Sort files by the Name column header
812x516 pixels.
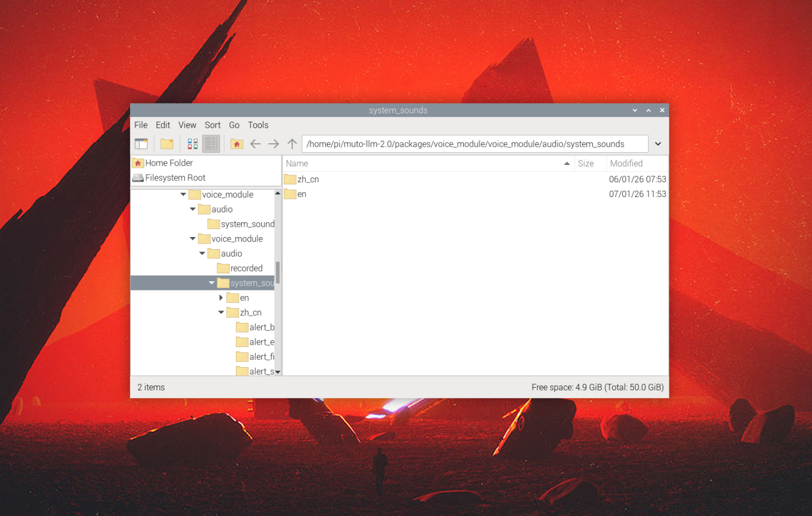pos(428,164)
